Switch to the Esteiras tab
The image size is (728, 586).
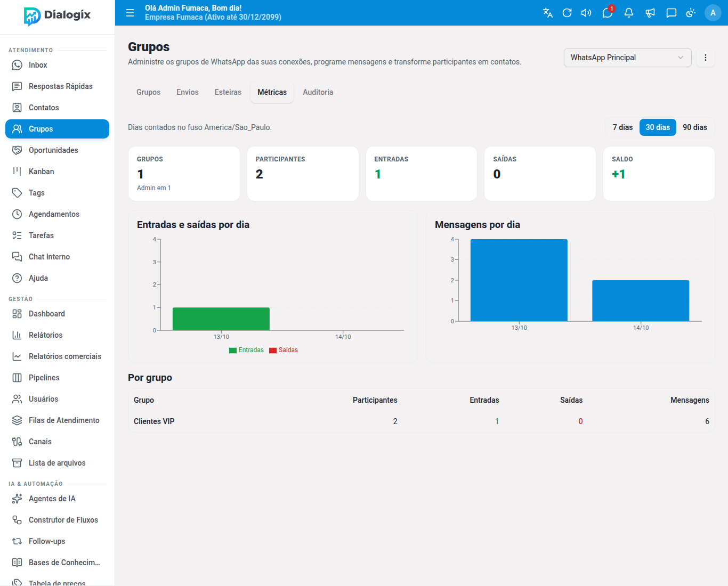point(228,92)
